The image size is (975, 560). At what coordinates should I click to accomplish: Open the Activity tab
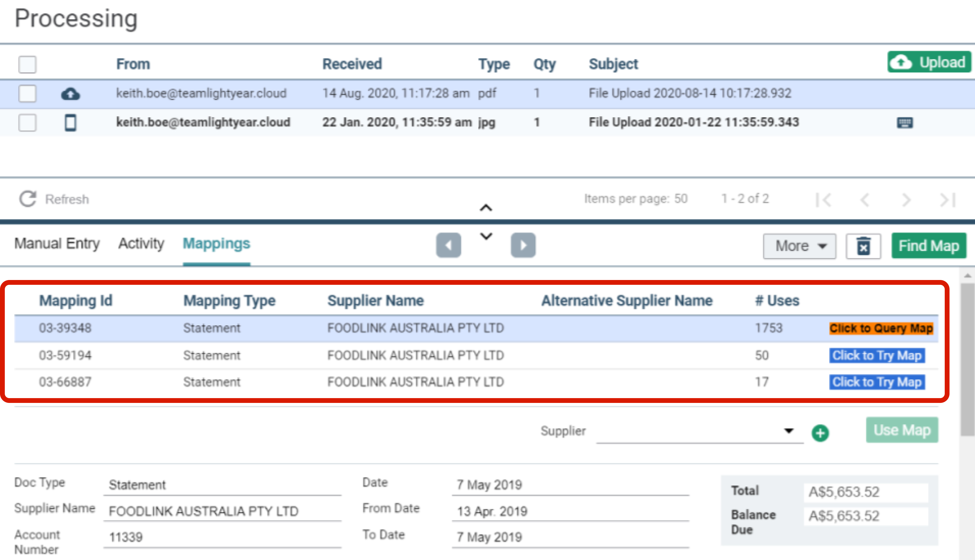141,243
